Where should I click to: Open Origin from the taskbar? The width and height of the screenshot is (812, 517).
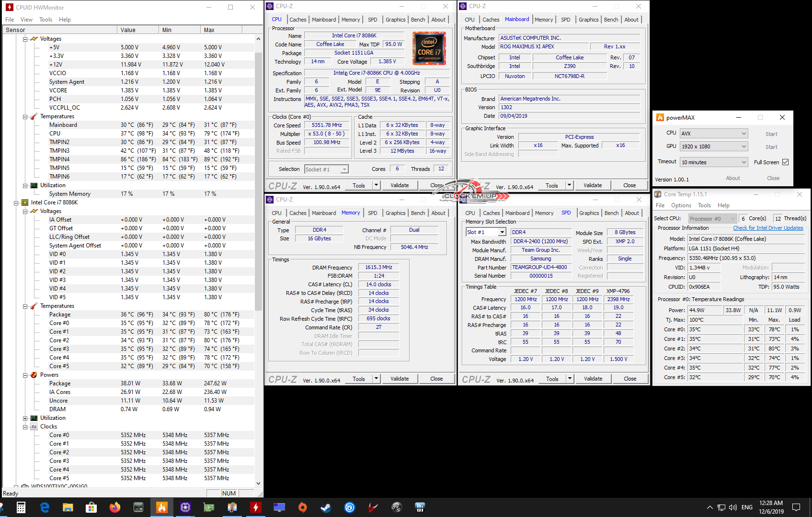click(x=302, y=507)
